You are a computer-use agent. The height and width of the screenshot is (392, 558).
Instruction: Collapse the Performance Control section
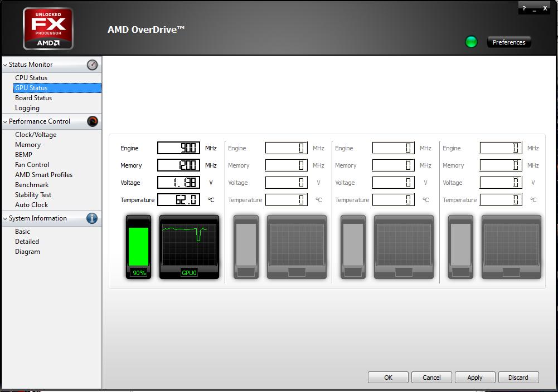(x=5, y=122)
